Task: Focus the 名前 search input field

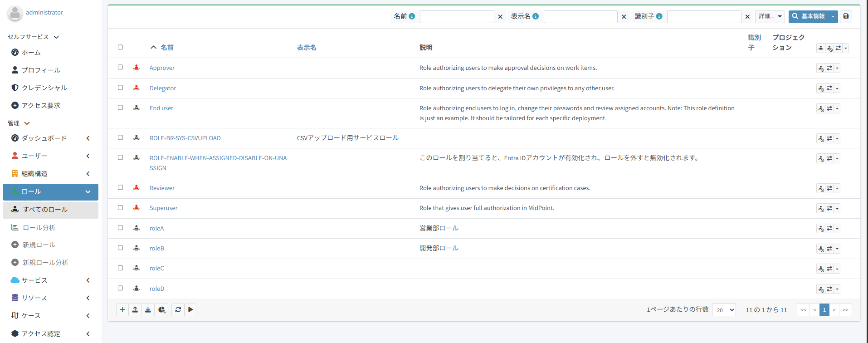Action: 457,17
